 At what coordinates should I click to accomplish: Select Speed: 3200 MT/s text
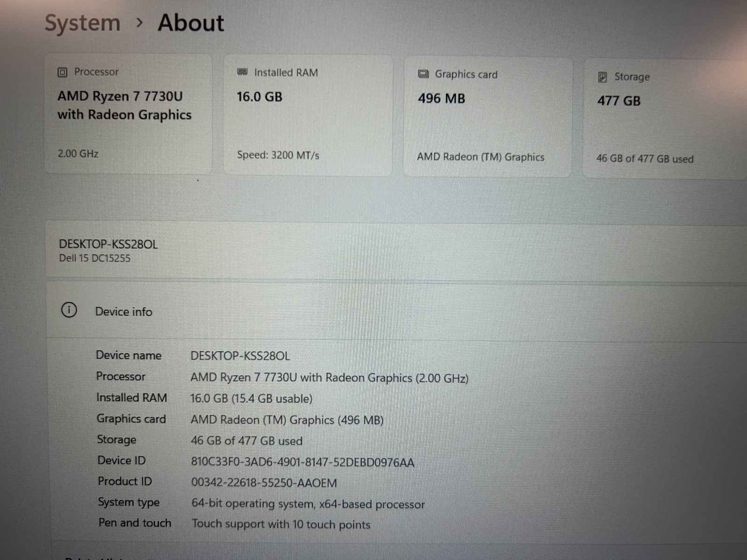(x=278, y=155)
